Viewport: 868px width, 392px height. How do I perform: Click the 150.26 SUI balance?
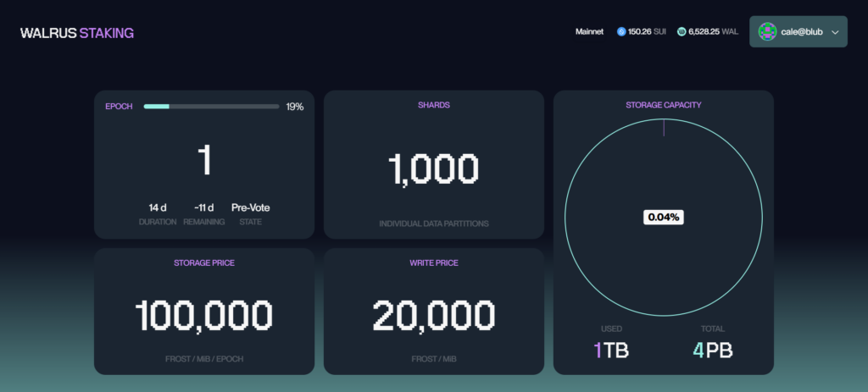(x=647, y=32)
